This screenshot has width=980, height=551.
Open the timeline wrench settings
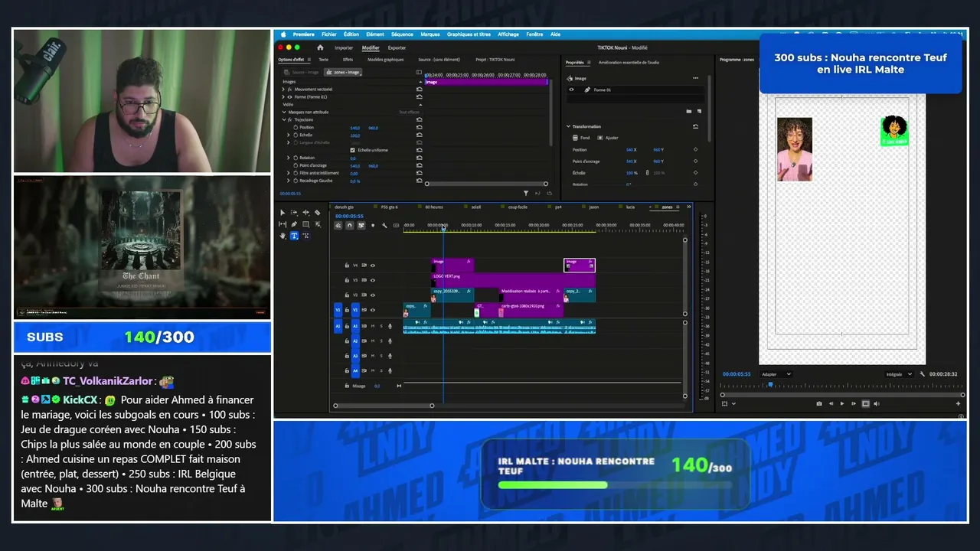click(384, 226)
